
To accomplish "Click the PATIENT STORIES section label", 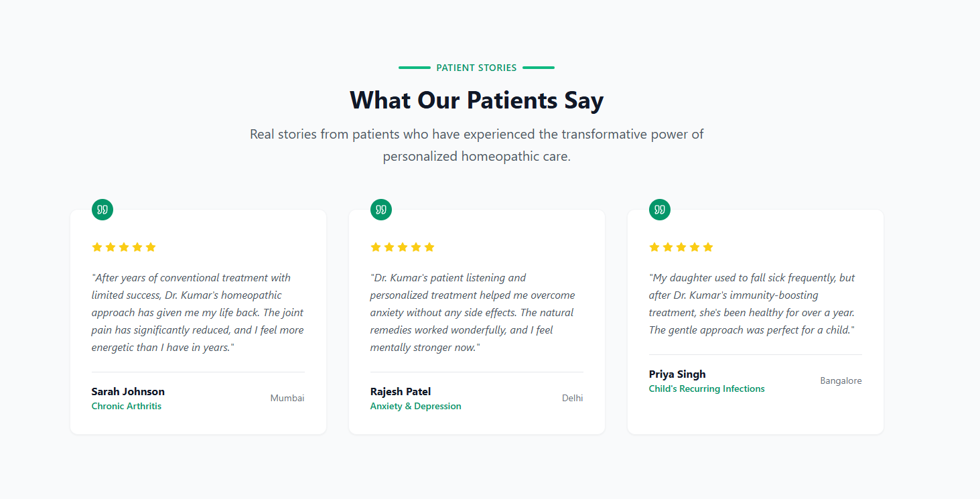I will (476, 68).
